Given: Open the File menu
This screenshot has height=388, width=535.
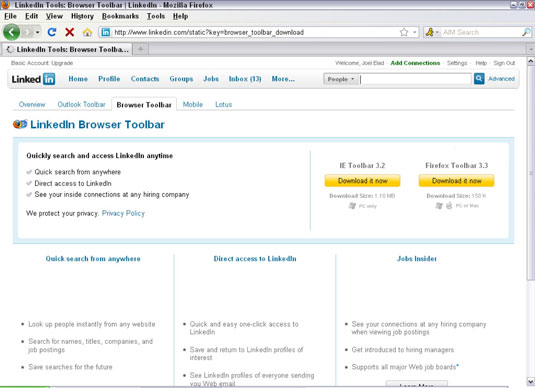Looking at the screenshot, I should click(10, 16).
